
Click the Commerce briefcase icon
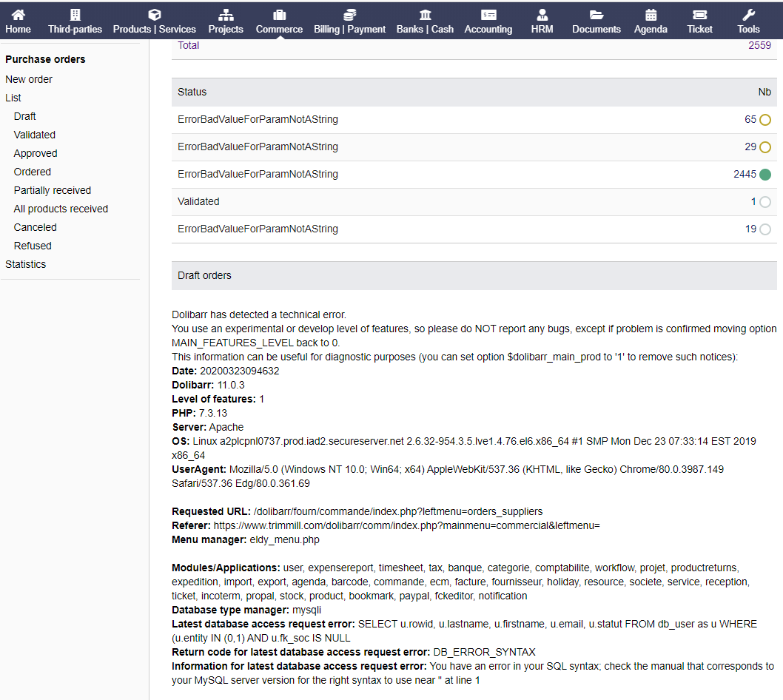point(278,15)
